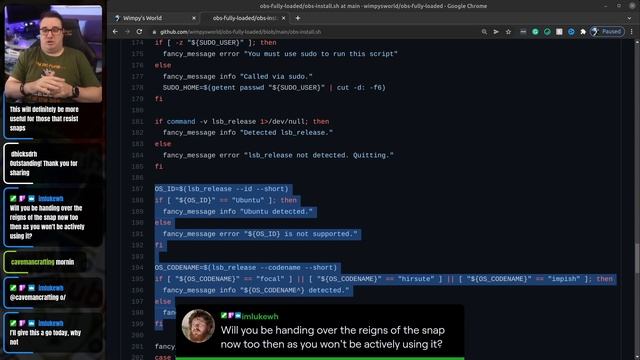Viewport: 640px width, 360px height.
Task: Click the 'focal' codename string
Action: (270, 279)
